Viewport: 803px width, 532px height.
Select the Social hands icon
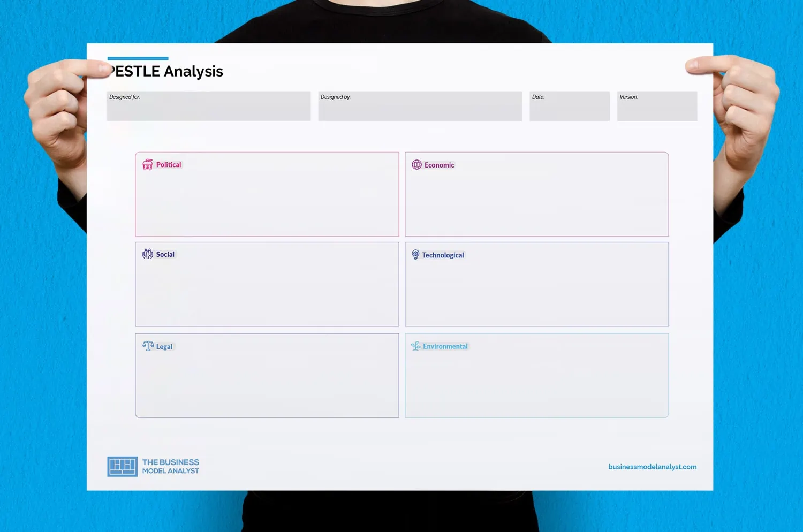tap(148, 254)
